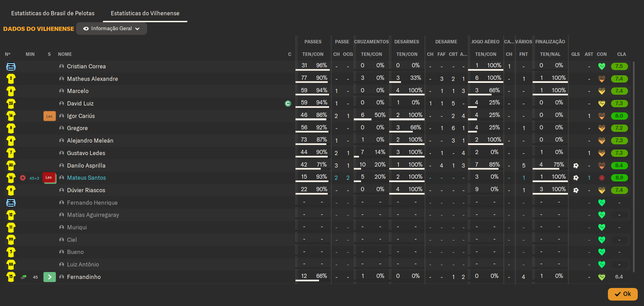
Task: Click Fernandinho's green substitute arrow badge
Action: tap(50, 277)
